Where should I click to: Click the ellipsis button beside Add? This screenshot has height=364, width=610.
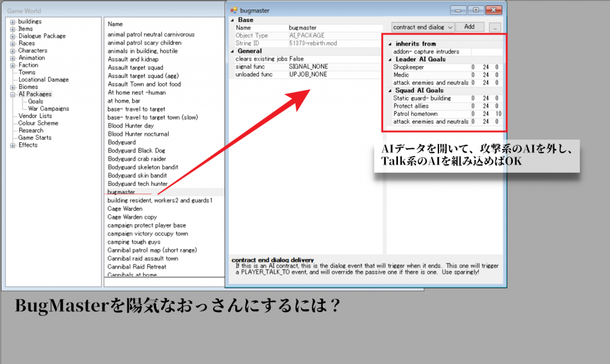click(x=494, y=27)
